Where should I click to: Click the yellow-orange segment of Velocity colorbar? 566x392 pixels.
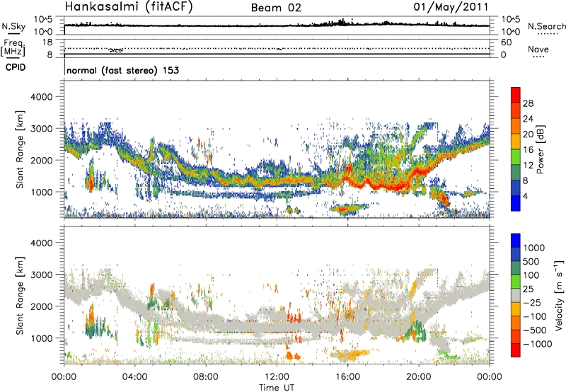coord(516,309)
